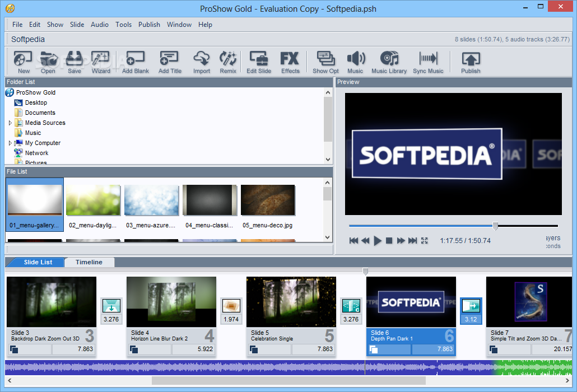Jump to beginning of preview

pyautogui.click(x=353, y=240)
